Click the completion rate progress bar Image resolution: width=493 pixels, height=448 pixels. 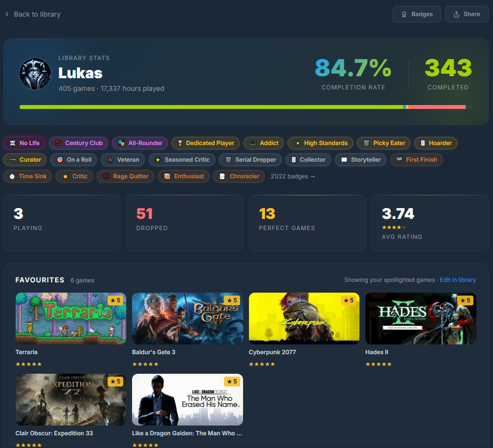point(245,107)
